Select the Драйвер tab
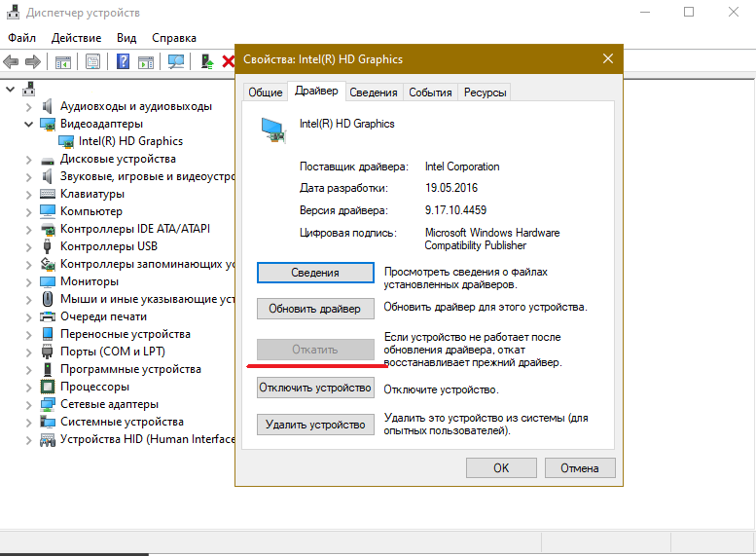756x556 pixels. pos(316,91)
